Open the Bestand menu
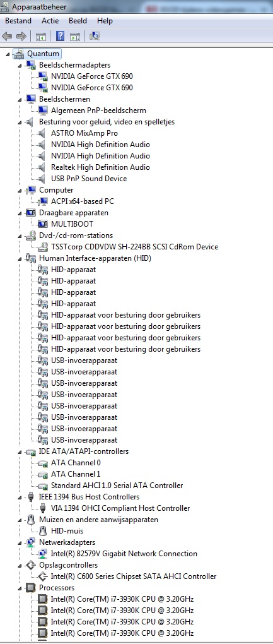273x644 pixels. point(18,21)
